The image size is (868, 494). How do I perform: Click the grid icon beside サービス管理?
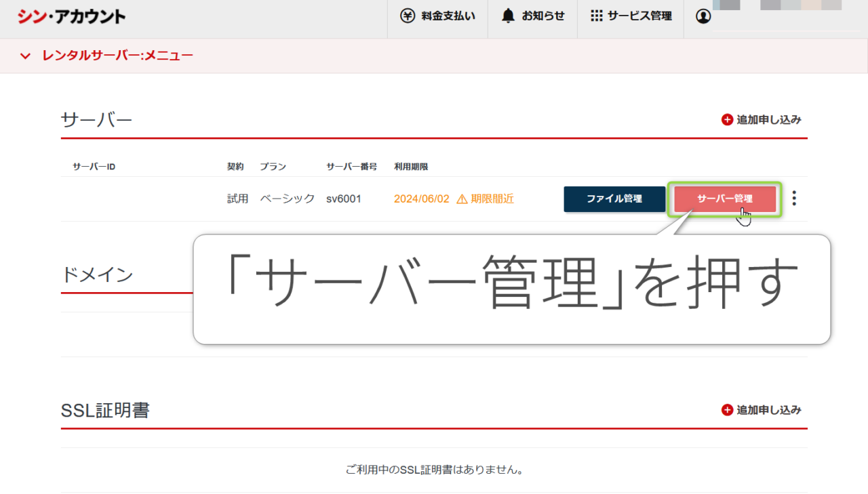pos(597,16)
